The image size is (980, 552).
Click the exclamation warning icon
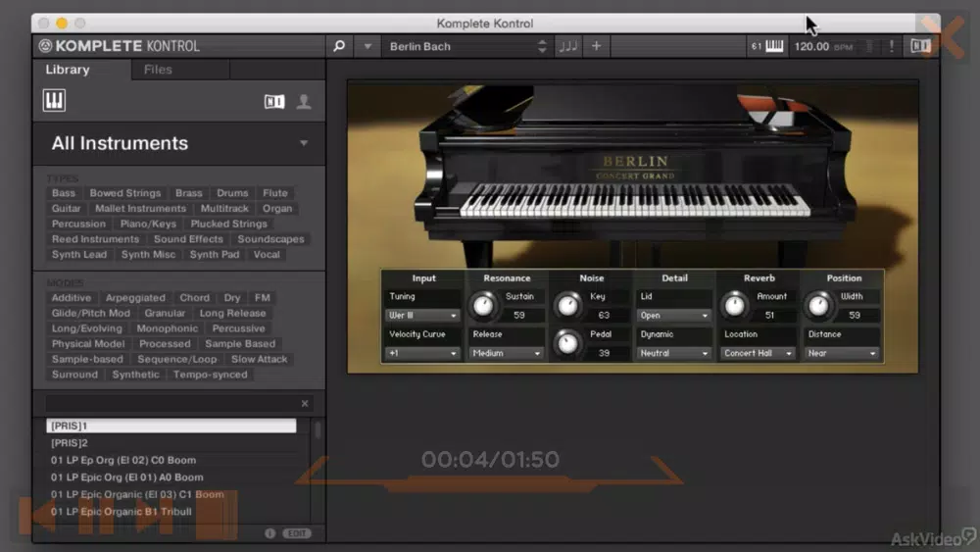click(892, 46)
